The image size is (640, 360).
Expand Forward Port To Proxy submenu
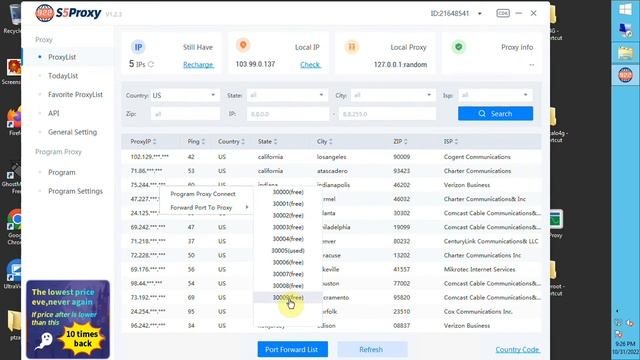(206, 208)
